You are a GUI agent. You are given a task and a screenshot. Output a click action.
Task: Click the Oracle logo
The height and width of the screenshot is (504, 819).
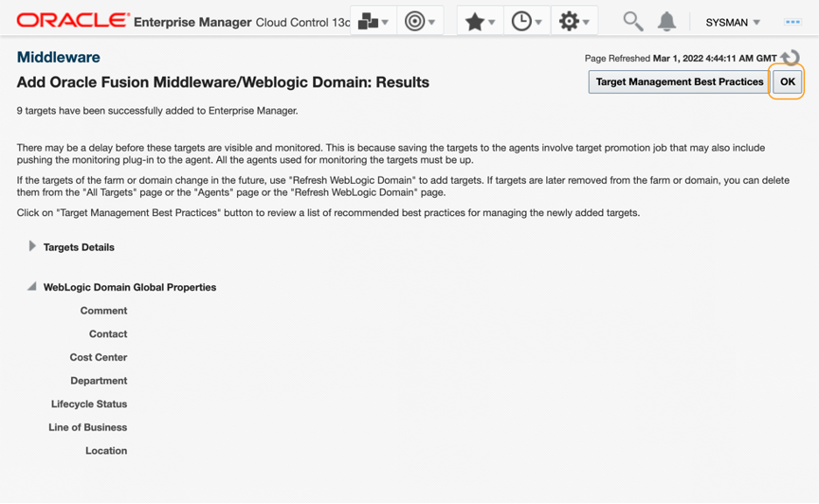73,20
